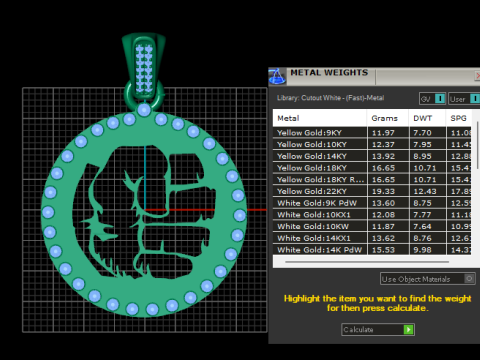
Task: Click the horizontal scrollbar of the metal table
Action: pyautogui.click(x=367, y=262)
